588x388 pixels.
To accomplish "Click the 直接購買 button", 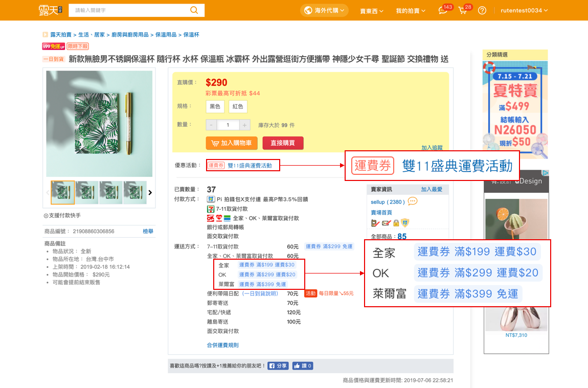I will (x=283, y=143).
